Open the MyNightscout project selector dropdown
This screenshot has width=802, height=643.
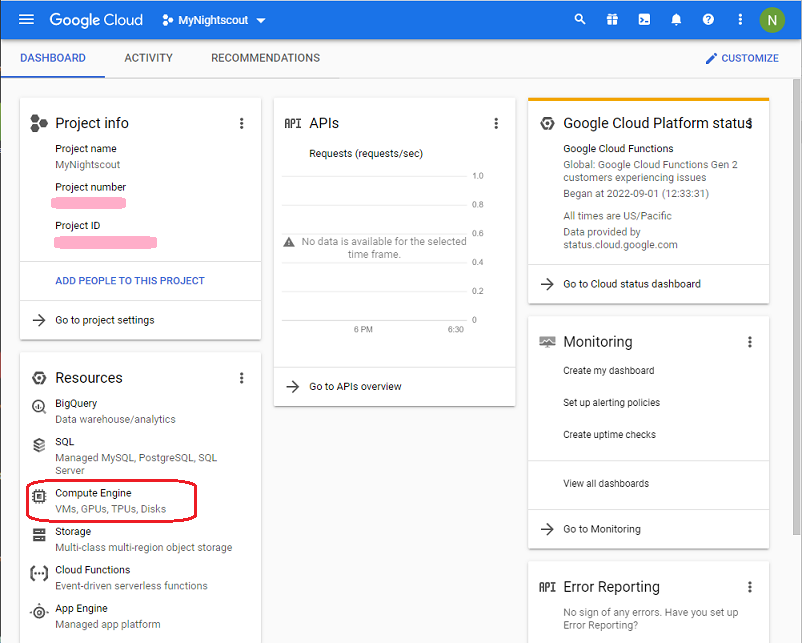214,20
